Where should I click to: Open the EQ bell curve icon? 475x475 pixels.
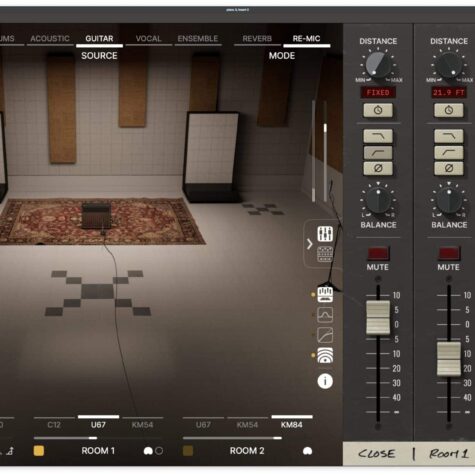[x=325, y=315]
